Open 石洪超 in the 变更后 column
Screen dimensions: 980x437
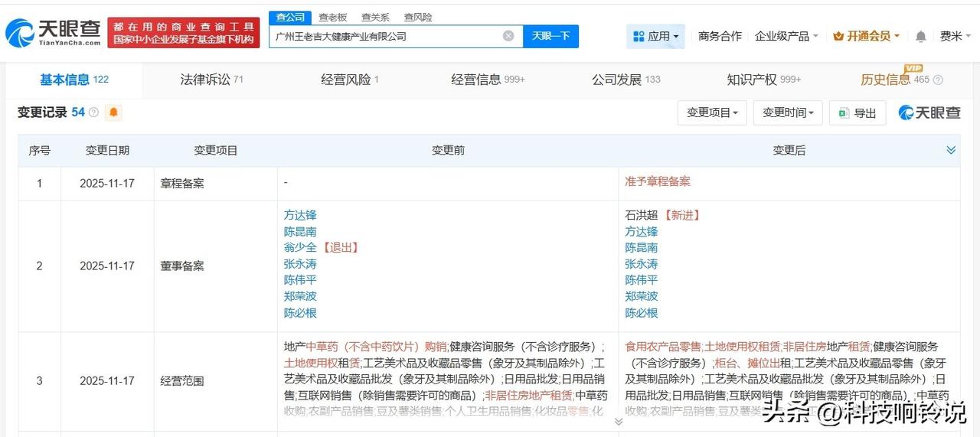tap(642, 215)
